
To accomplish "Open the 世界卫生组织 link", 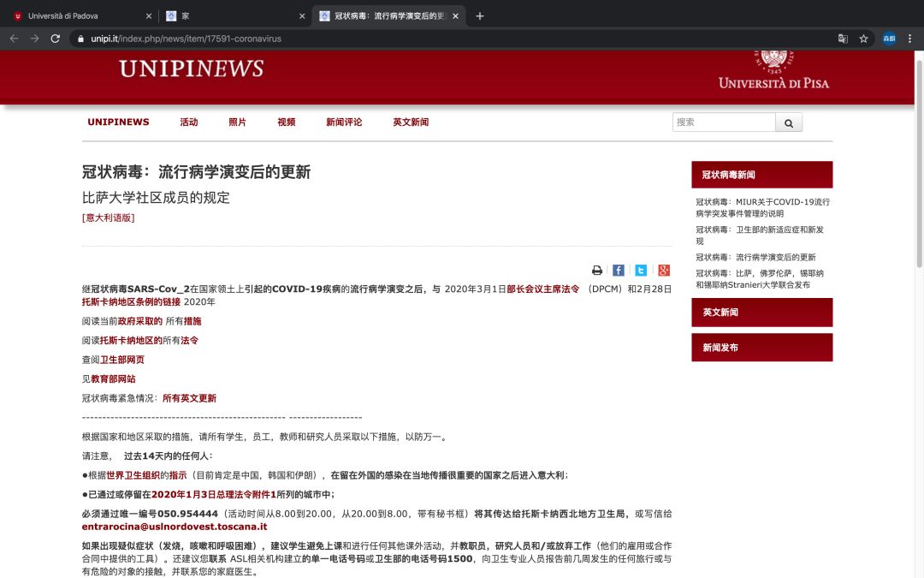I will click(133, 475).
